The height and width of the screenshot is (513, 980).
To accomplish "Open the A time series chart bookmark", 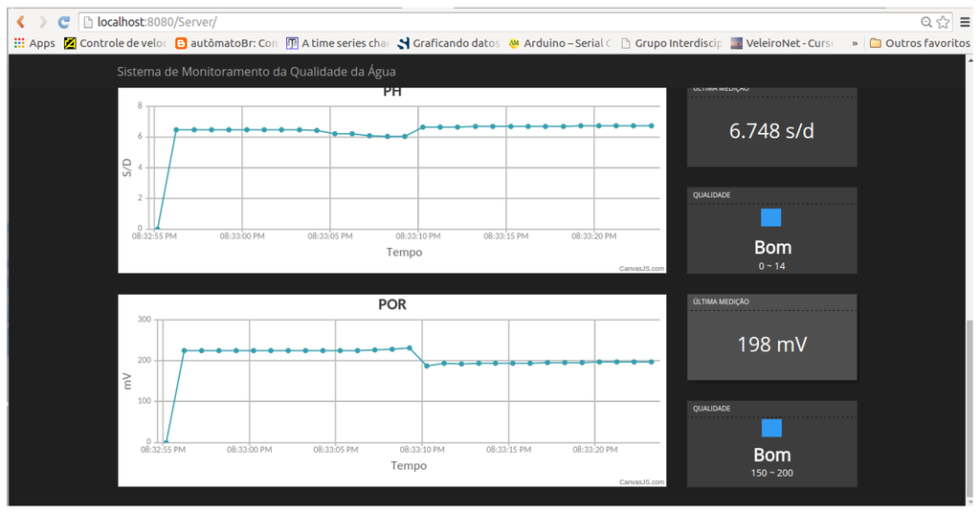I will (338, 43).
